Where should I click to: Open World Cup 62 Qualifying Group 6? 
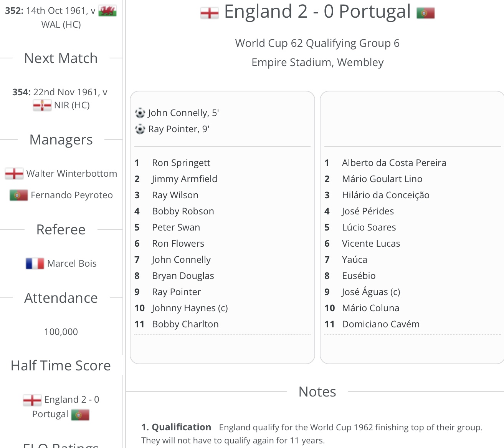pyautogui.click(x=317, y=43)
